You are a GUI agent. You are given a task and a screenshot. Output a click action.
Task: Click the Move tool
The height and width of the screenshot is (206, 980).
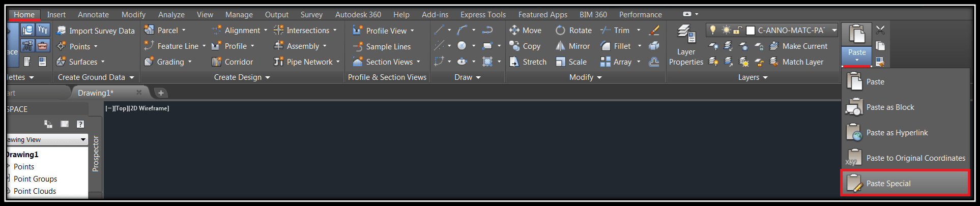pyautogui.click(x=525, y=31)
